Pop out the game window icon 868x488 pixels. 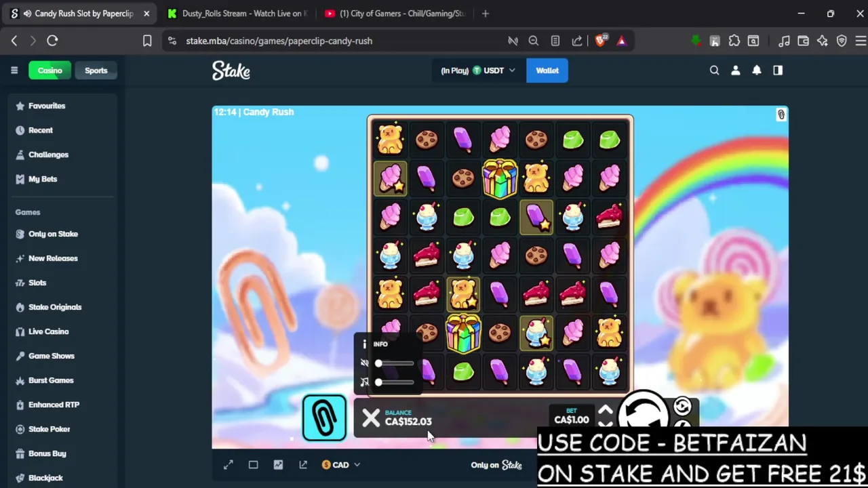303,465
